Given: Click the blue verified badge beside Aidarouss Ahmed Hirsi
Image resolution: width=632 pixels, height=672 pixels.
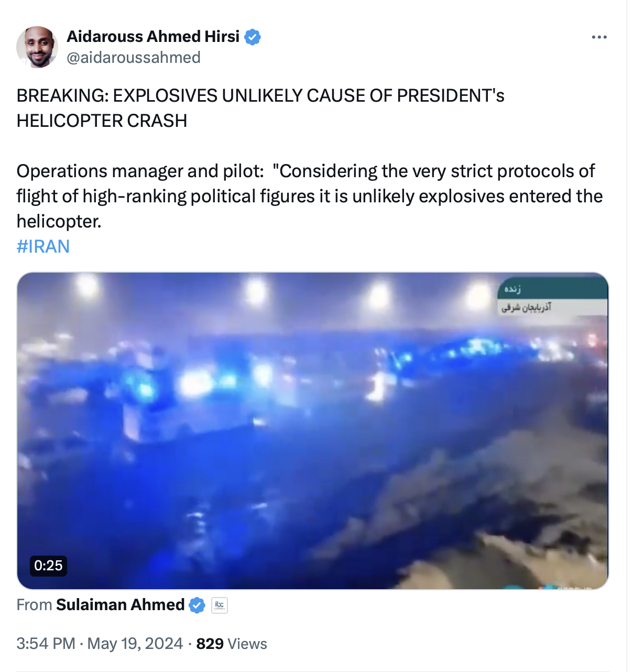Looking at the screenshot, I should pyautogui.click(x=253, y=37).
